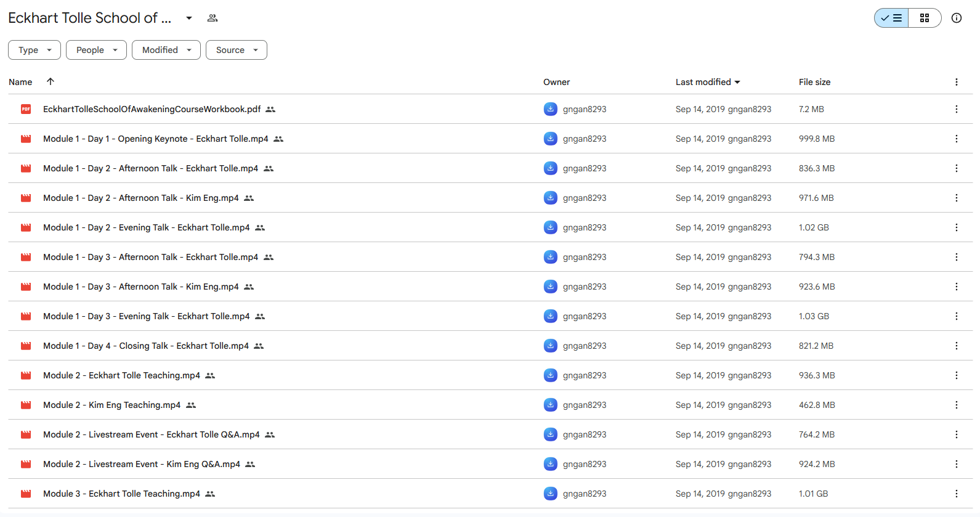
Task: Open the Last modified sort dropdown
Action: [708, 82]
